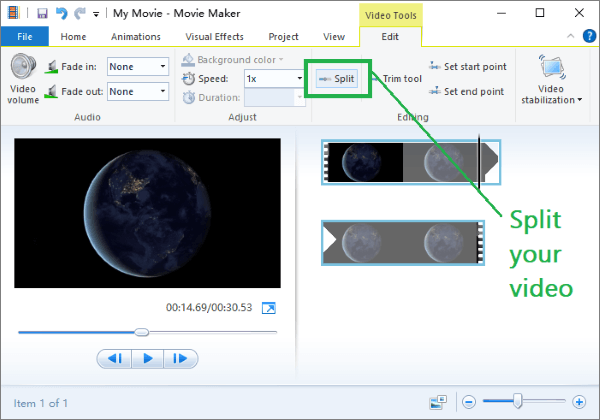600x420 pixels.
Task: Select the first timeline clip strip
Action: coord(411,162)
